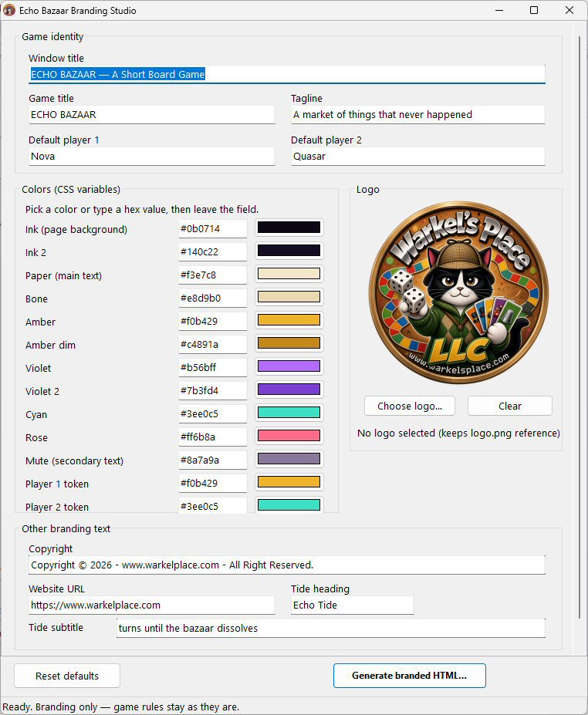Click the Window title input field
The image size is (588, 715).
point(287,74)
